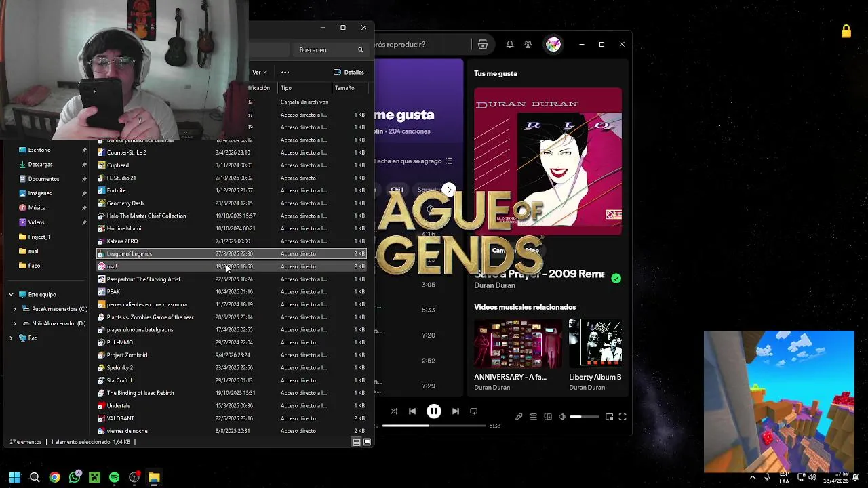Open Descargas in Explorer sidebar
This screenshot has width=868, height=488.
(x=40, y=165)
